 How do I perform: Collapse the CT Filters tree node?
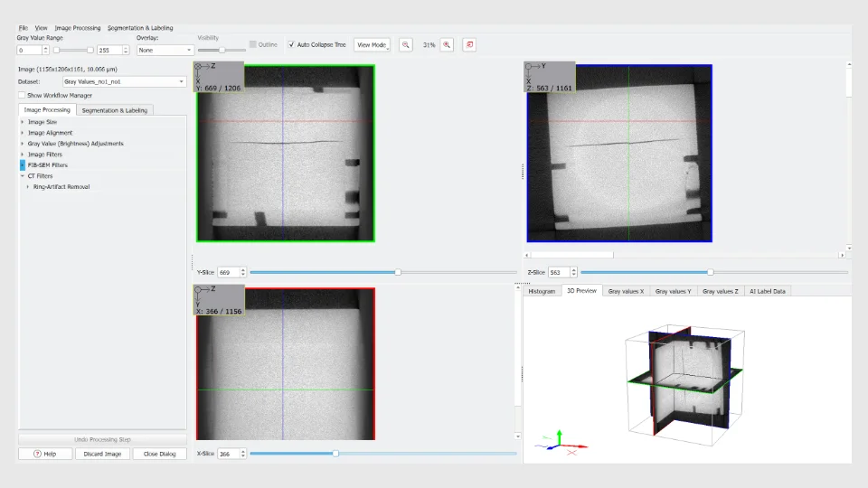[x=22, y=176]
